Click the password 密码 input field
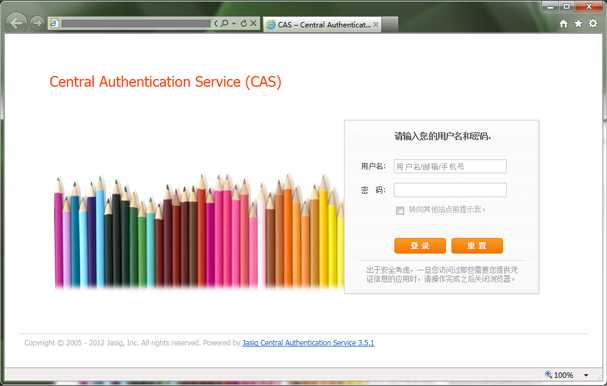 (x=450, y=190)
